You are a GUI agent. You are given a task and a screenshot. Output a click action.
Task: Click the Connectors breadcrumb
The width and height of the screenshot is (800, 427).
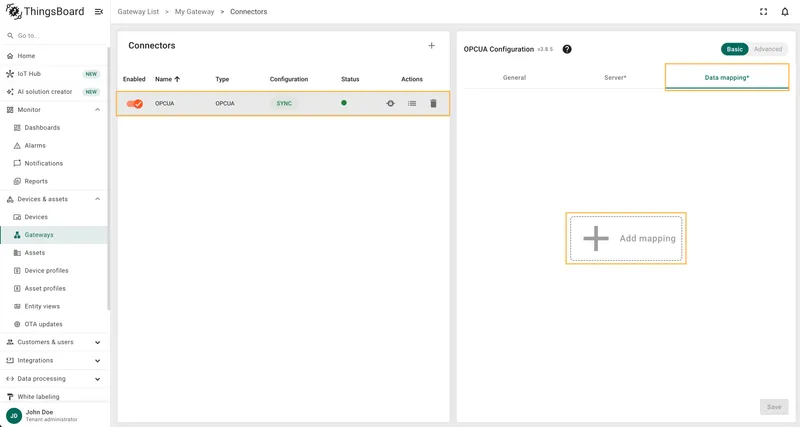click(x=248, y=11)
